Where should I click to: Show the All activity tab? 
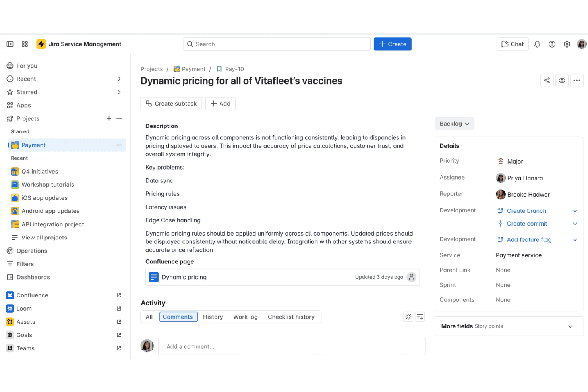coord(149,317)
